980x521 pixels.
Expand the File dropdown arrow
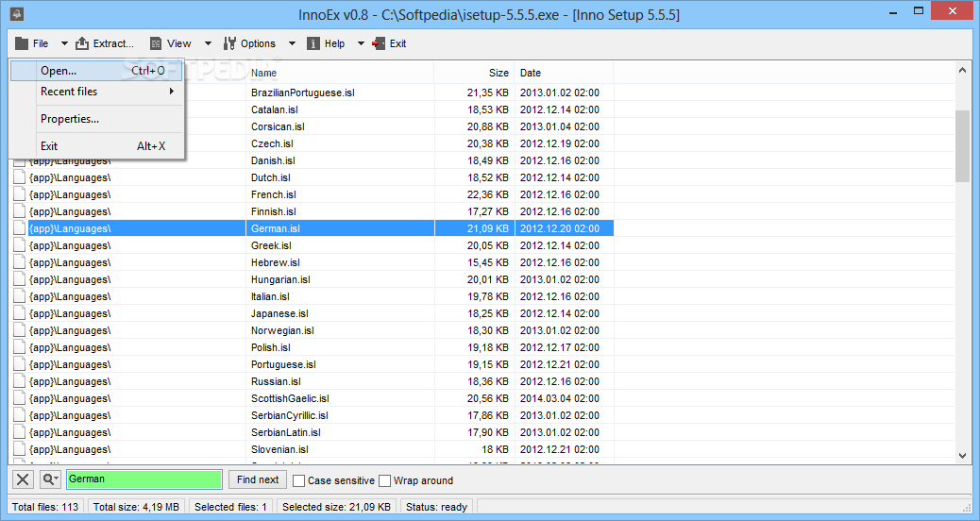tap(64, 43)
